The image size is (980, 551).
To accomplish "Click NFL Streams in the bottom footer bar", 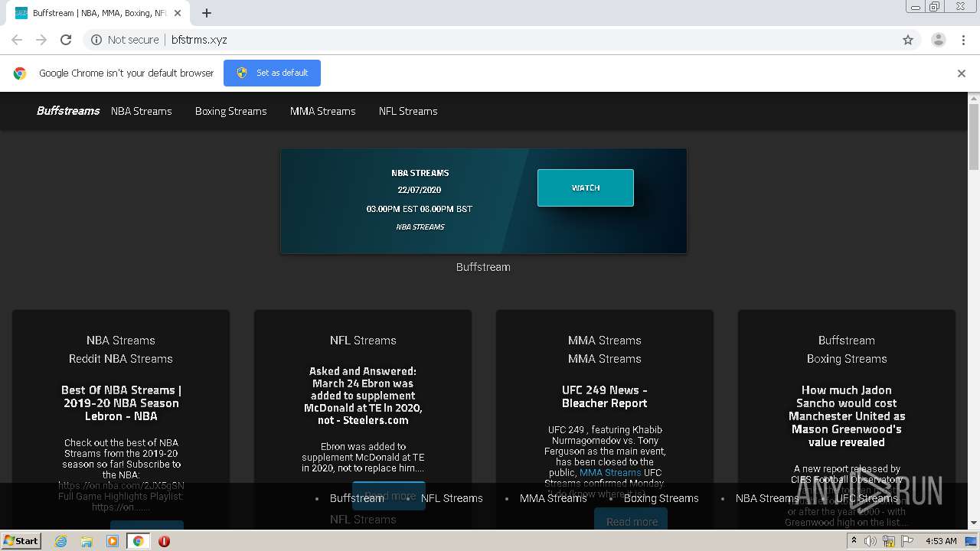I will point(452,498).
